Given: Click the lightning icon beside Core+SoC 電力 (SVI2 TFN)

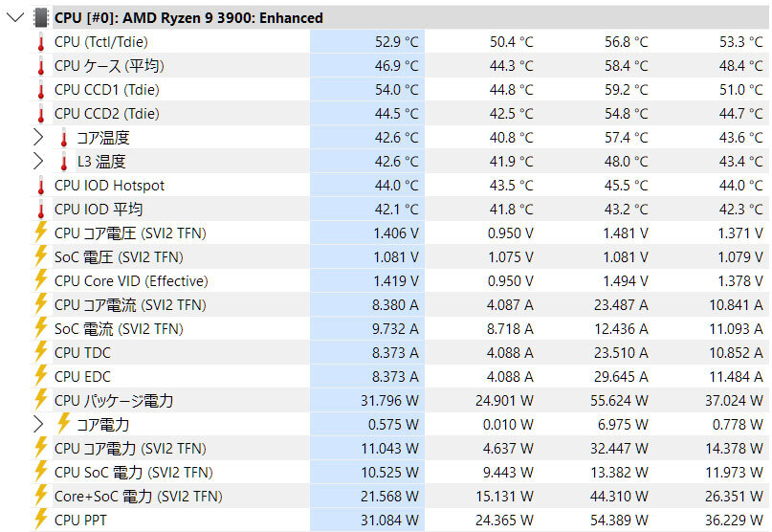Looking at the screenshot, I should (41, 495).
